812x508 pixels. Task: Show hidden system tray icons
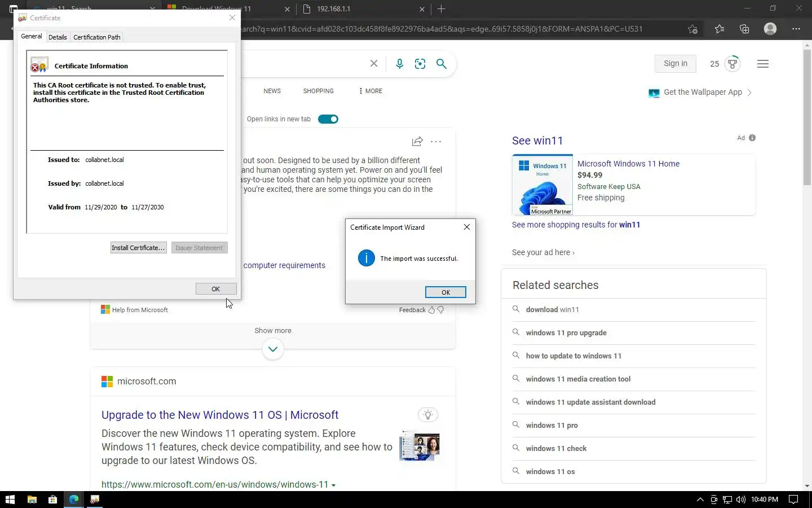pyautogui.click(x=700, y=500)
